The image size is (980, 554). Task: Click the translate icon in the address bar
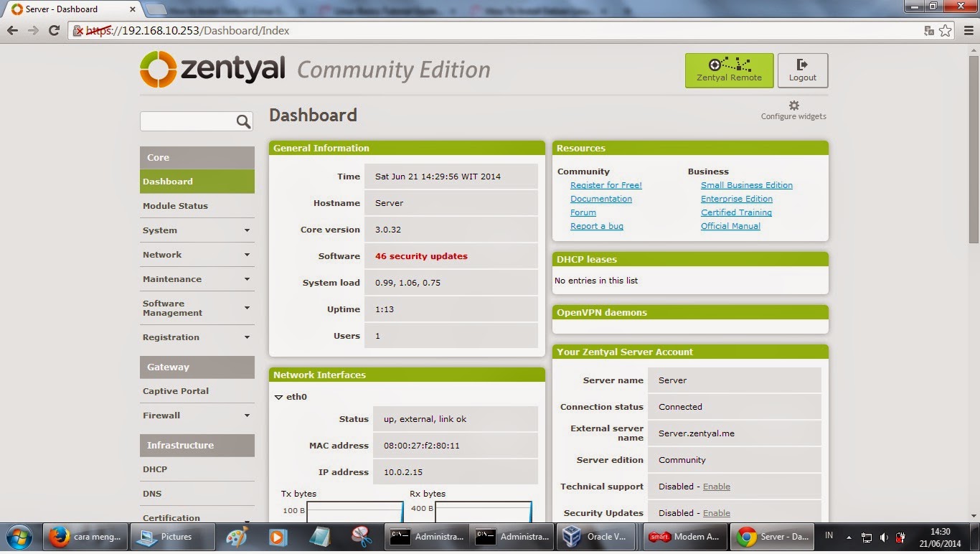[929, 31]
